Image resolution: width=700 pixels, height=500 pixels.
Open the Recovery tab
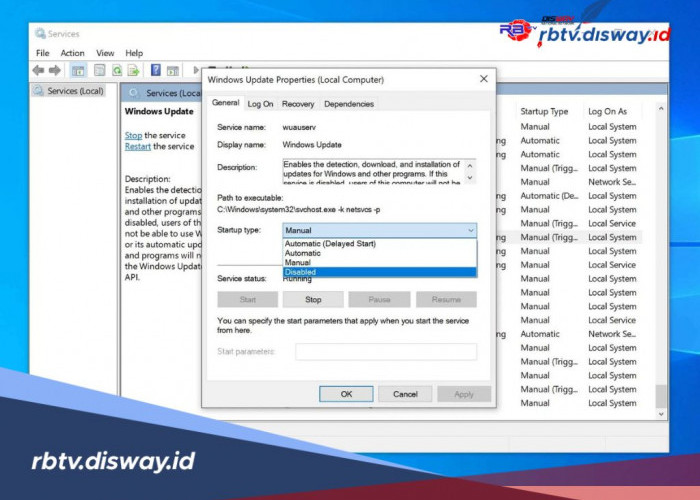coord(298,104)
